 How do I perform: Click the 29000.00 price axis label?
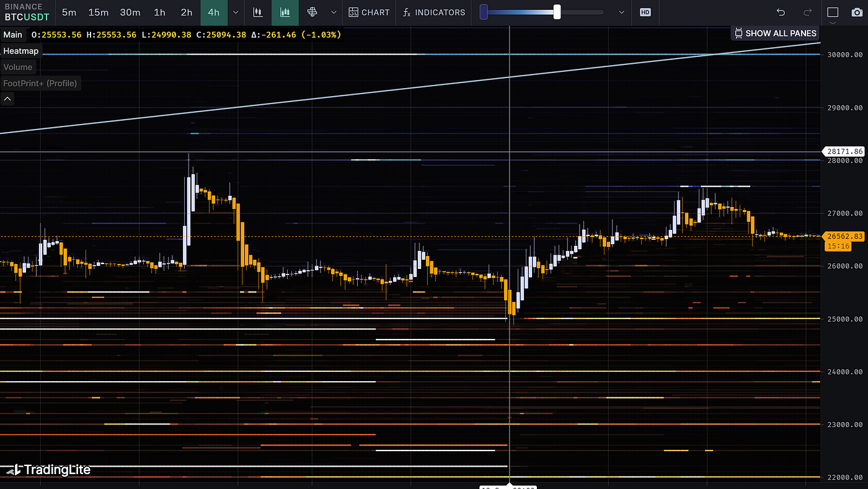pyautogui.click(x=845, y=108)
